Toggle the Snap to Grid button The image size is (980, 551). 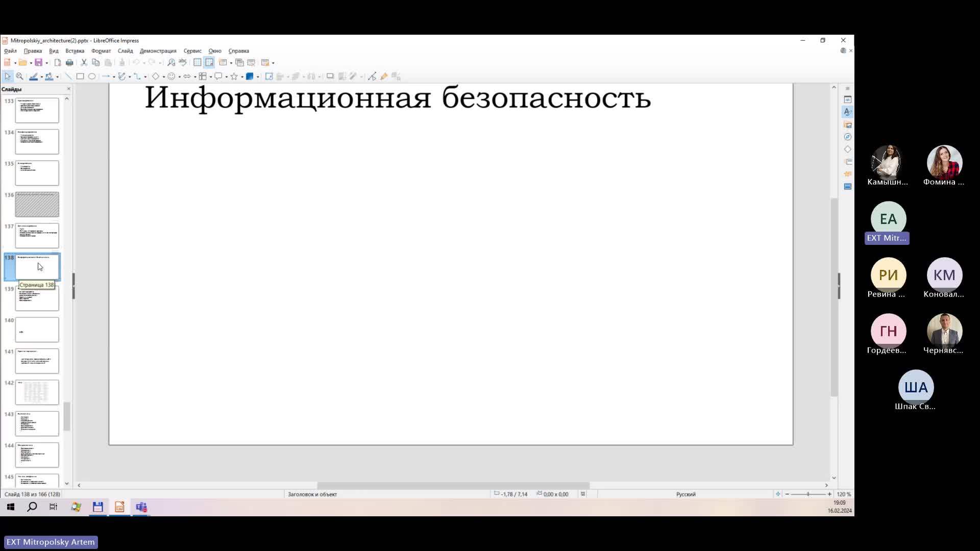(x=209, y=63)
